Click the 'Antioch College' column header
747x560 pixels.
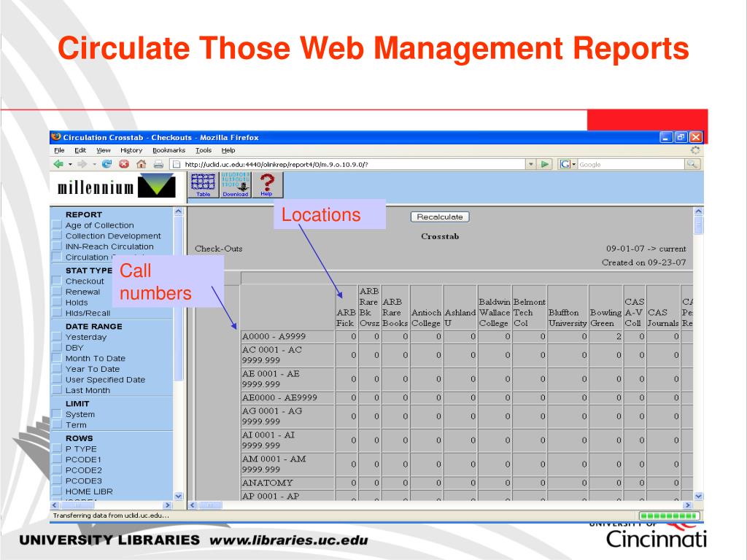tap(426, 318)
